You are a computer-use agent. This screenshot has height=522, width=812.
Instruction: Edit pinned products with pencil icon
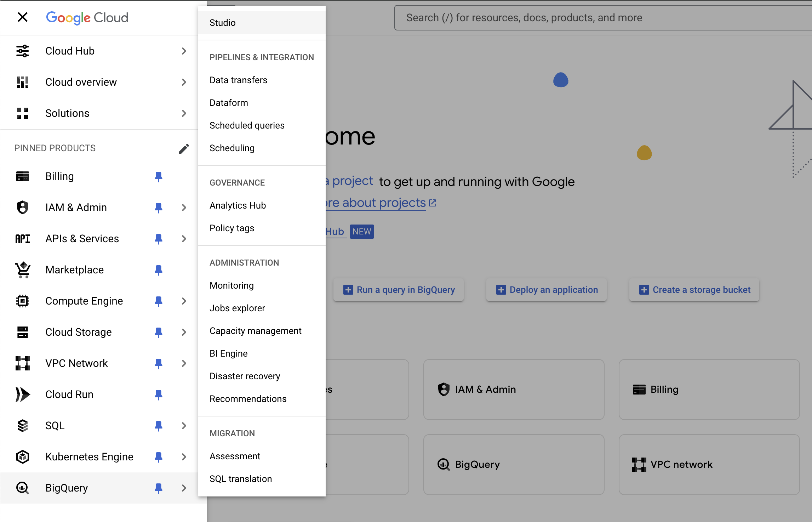tap(184, 148)
